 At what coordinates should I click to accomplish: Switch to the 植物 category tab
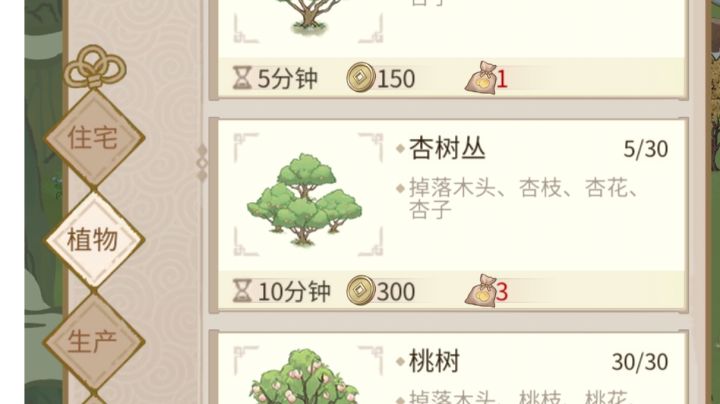click(x=94, y=240)
